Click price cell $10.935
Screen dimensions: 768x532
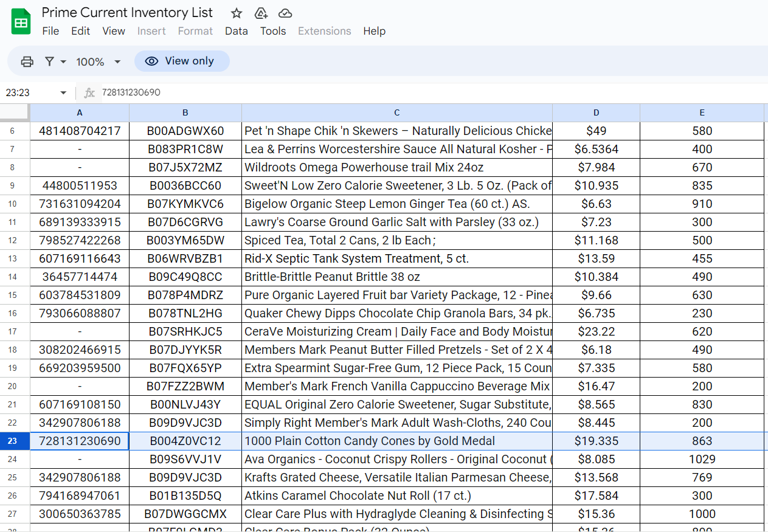[x=596, y=185]
